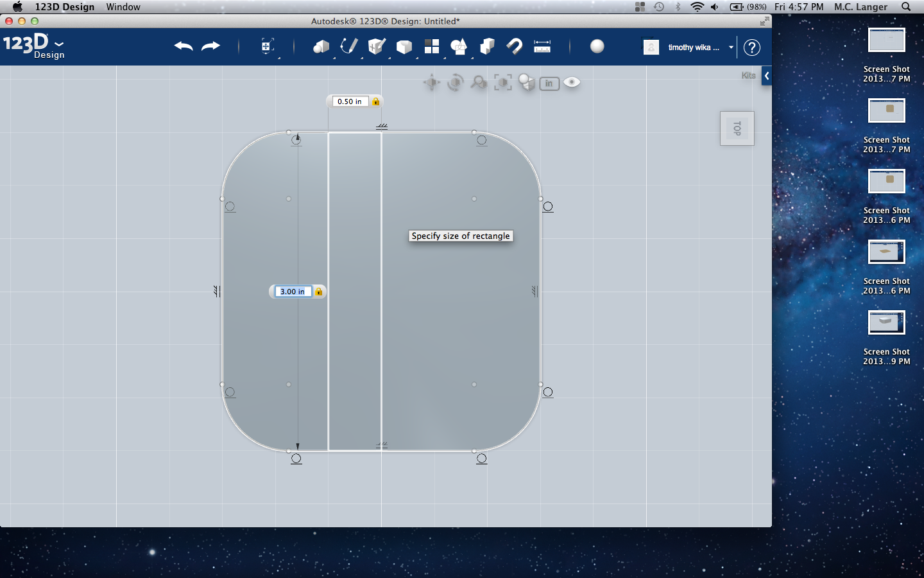The width and height of the screenshot is (924, 578).
Task: Open the Sketch tools menu
Action: 348,46
